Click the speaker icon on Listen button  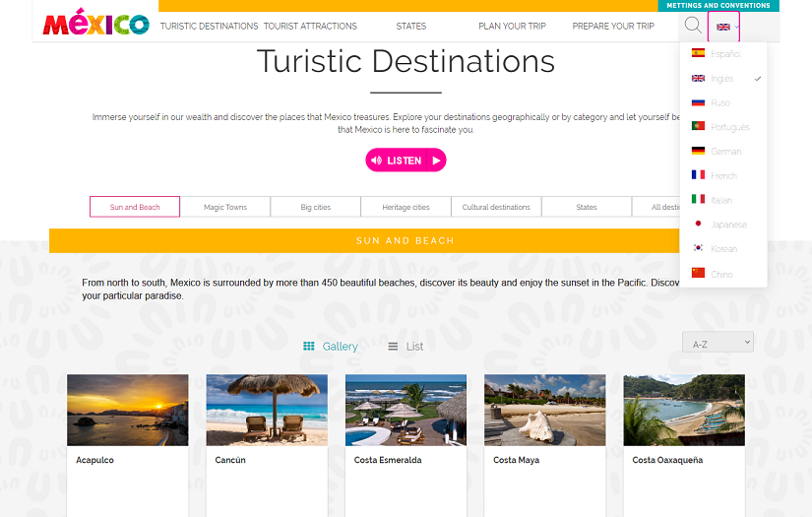tap(377, 161)
